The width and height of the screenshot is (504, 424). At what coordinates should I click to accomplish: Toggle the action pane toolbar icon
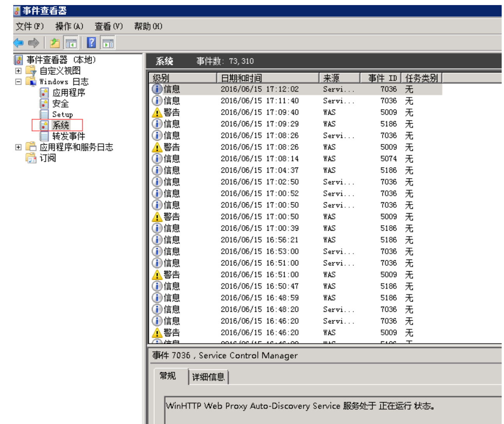(108, 43)
